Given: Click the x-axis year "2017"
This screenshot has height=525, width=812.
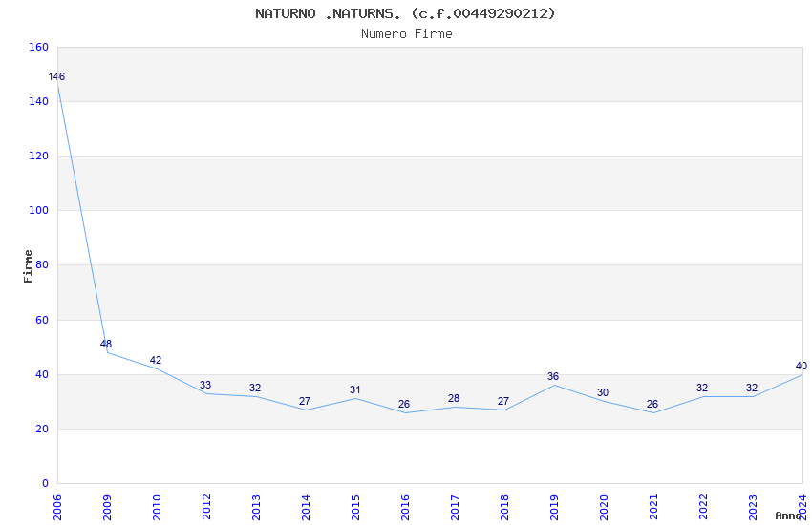Looking at the screenshot, I should click(455, 507).
